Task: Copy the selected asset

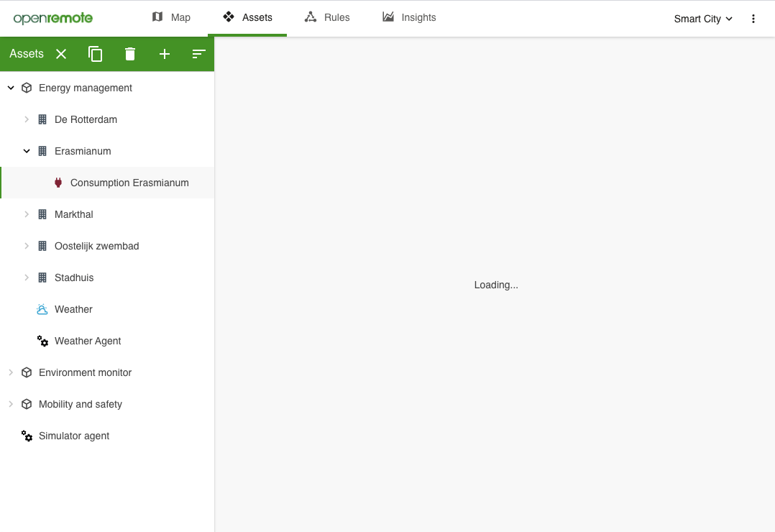Action: pos(96,54)
